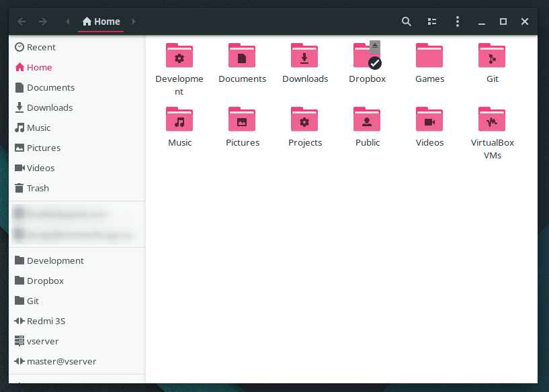549x392 pixels.
Task: Click the chevron left of the Home breadcrumb
Action: pyautogui.click(x=67, y=21)
